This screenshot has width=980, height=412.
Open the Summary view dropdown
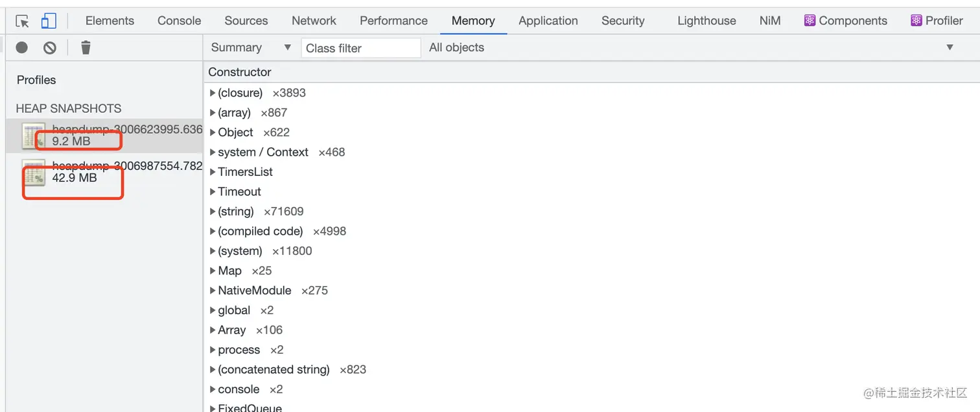click(x=251, y=47)
